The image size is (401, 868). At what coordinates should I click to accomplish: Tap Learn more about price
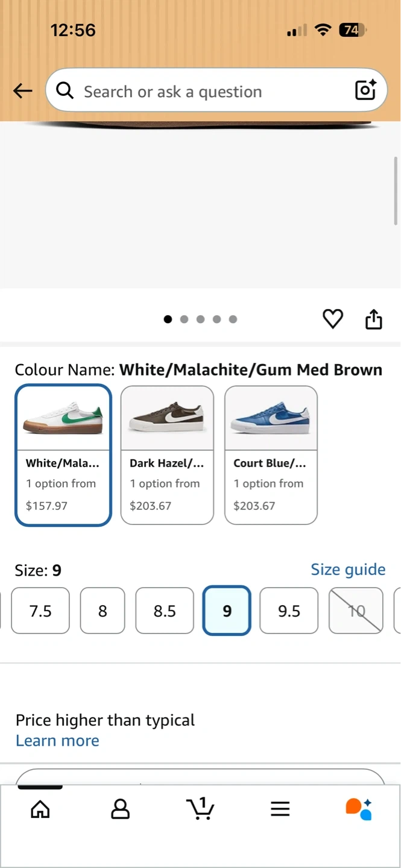(57, 741)
